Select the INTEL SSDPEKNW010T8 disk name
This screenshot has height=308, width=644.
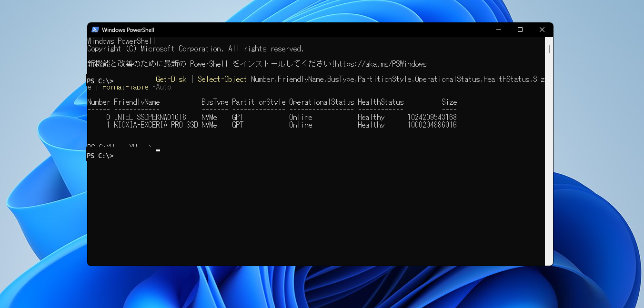[150, 117]
